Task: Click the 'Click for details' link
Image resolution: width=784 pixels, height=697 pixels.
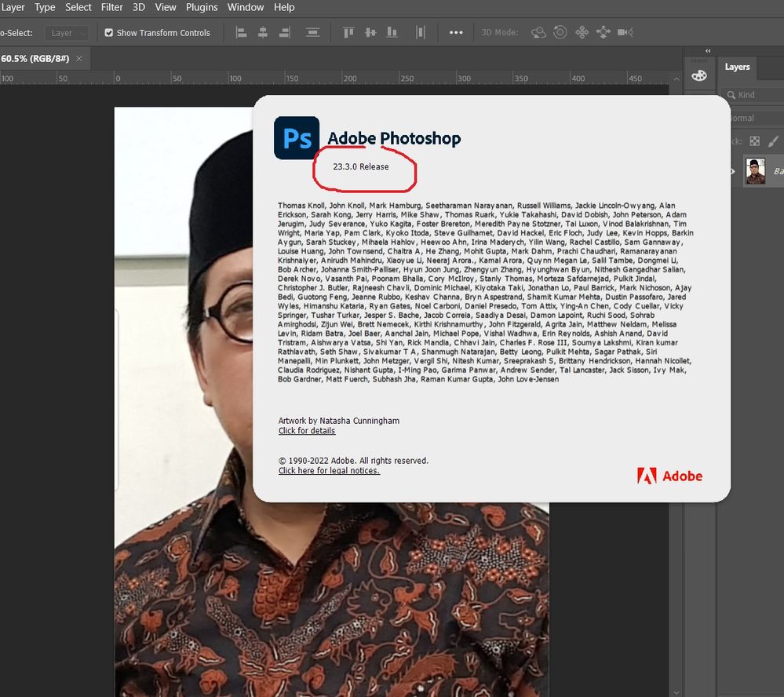Action: click(307, 431)
